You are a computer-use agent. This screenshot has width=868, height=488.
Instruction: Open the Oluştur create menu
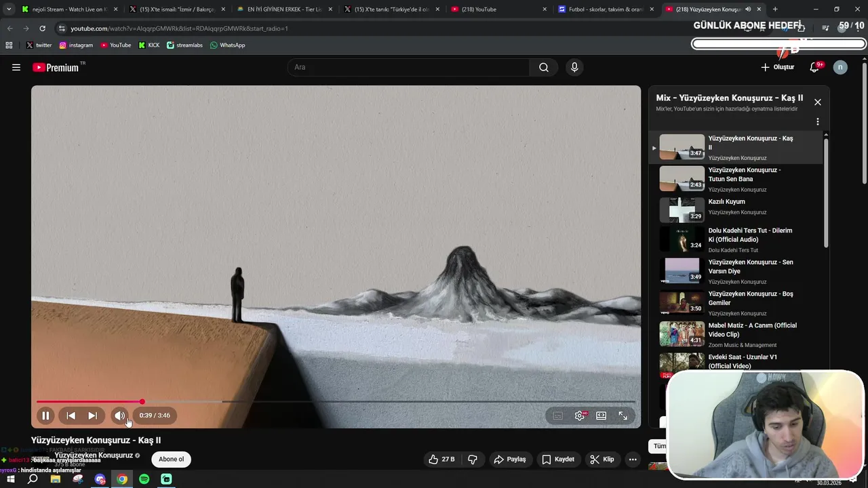(777, 67)
